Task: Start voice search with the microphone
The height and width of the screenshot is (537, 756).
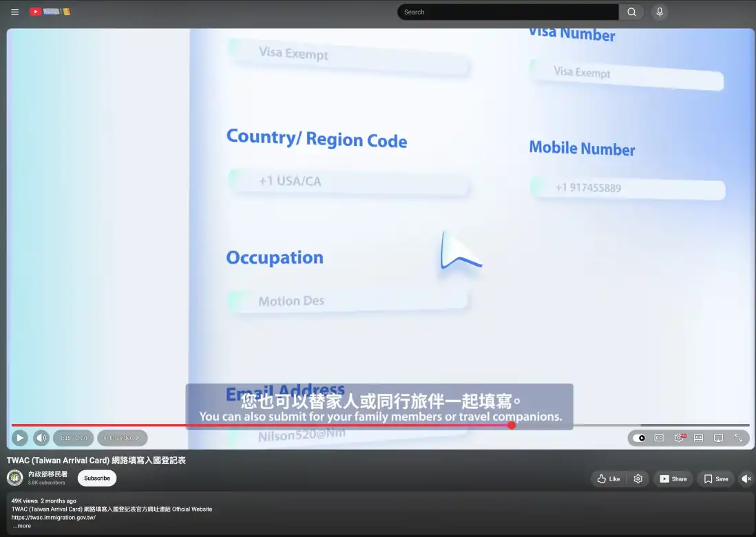Action: pyautogui.click(x=660, y=12)
